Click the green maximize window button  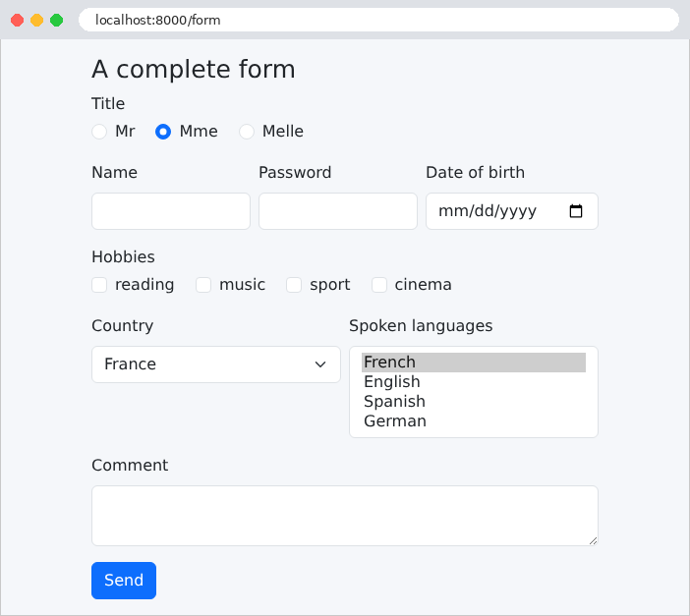point(57,20)
